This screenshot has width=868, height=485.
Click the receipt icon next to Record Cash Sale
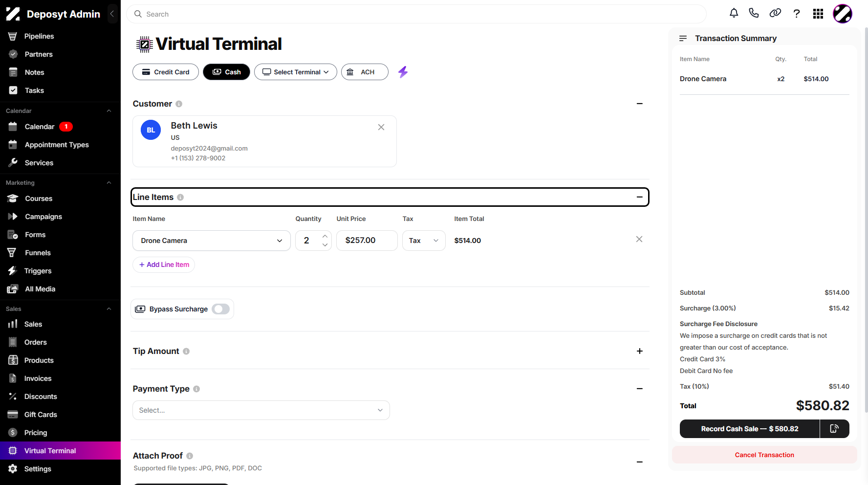point(834,429)
